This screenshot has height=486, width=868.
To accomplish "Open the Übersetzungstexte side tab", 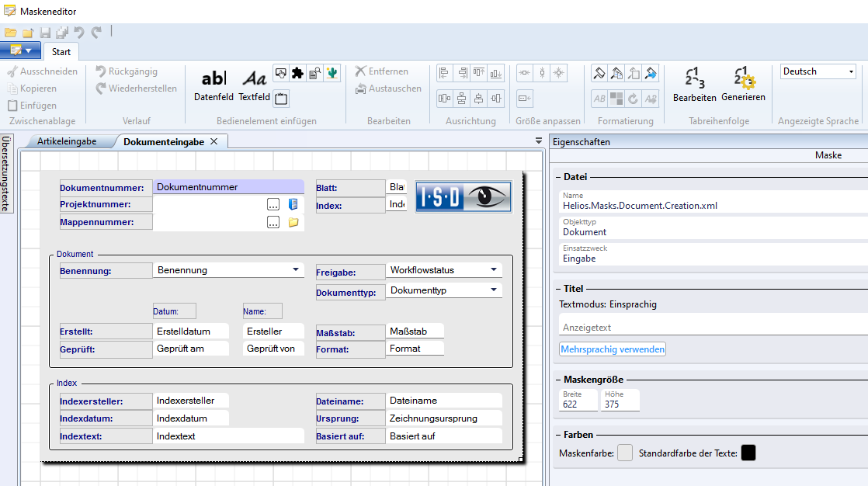I will [x=5, y=174].
